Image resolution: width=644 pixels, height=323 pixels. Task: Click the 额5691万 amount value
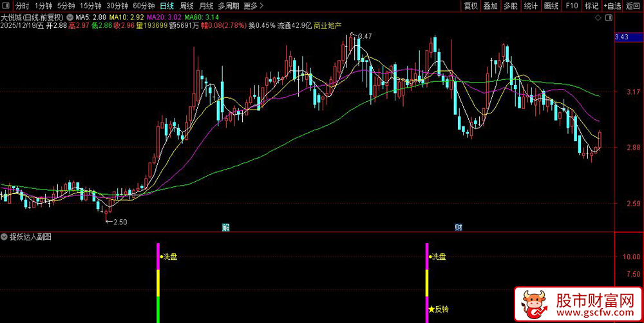(184, 26)
